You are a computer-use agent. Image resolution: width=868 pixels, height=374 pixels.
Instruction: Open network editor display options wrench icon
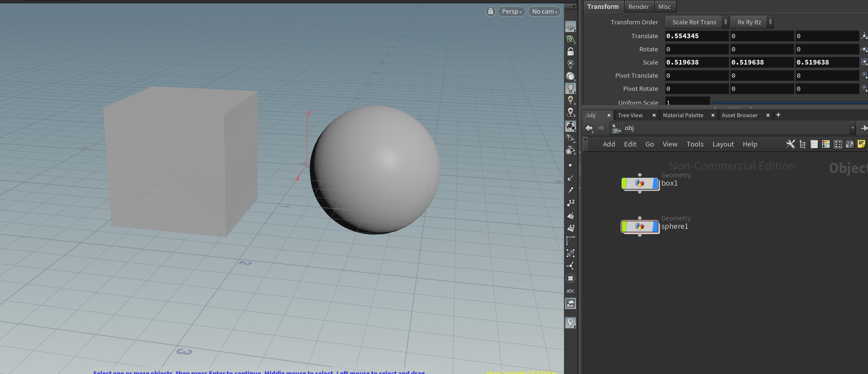(790, 144)
